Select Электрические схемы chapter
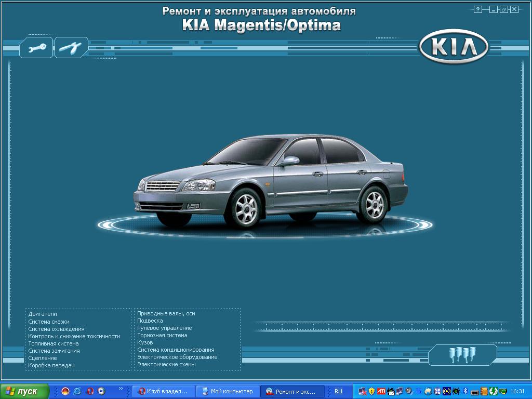Viewport: 532px width, 399px height. pyautogui.click(x=166, y=365)
